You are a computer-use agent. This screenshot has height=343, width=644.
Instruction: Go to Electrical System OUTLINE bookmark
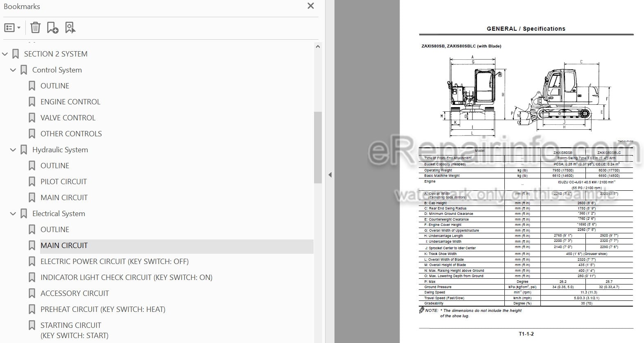[x=55, y=230]
